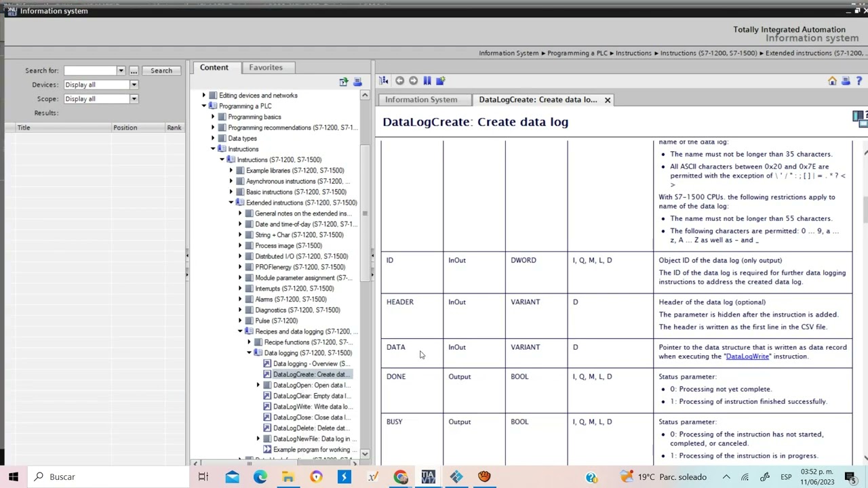Collapse Recipes and data logging node
Viewport: 868px width, 488px height.
coord(240,331)
